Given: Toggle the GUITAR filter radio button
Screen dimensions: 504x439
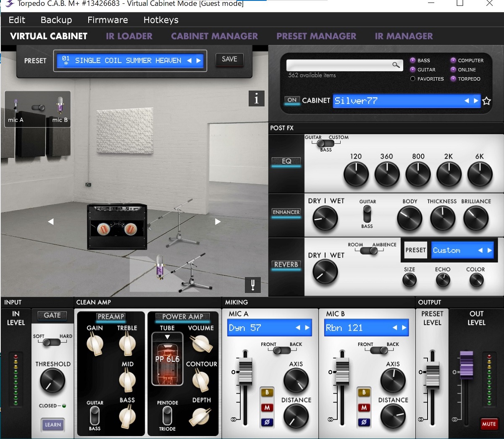Looking at the screenshot, I should coord(413,70).
